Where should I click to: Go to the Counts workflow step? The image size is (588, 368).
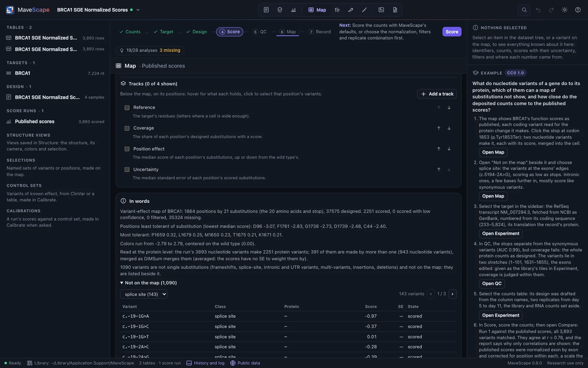click(x=130, y=32)
